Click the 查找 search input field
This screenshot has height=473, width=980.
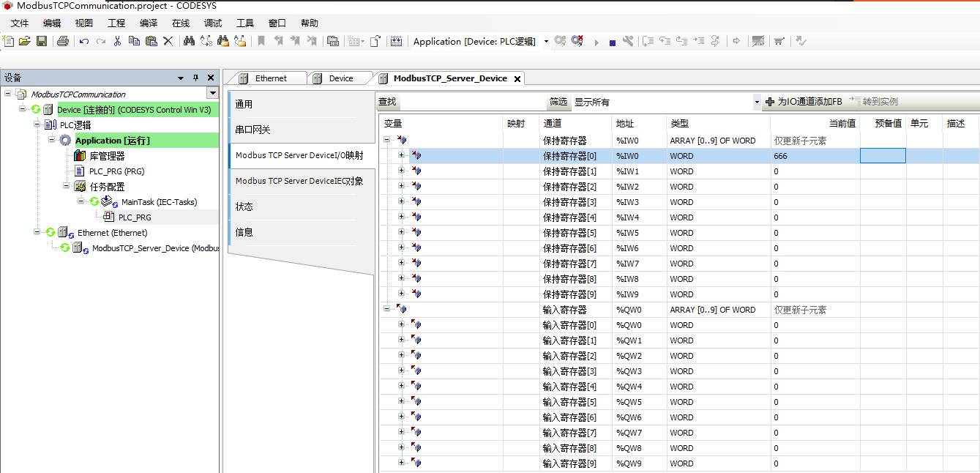pos(473,102)
